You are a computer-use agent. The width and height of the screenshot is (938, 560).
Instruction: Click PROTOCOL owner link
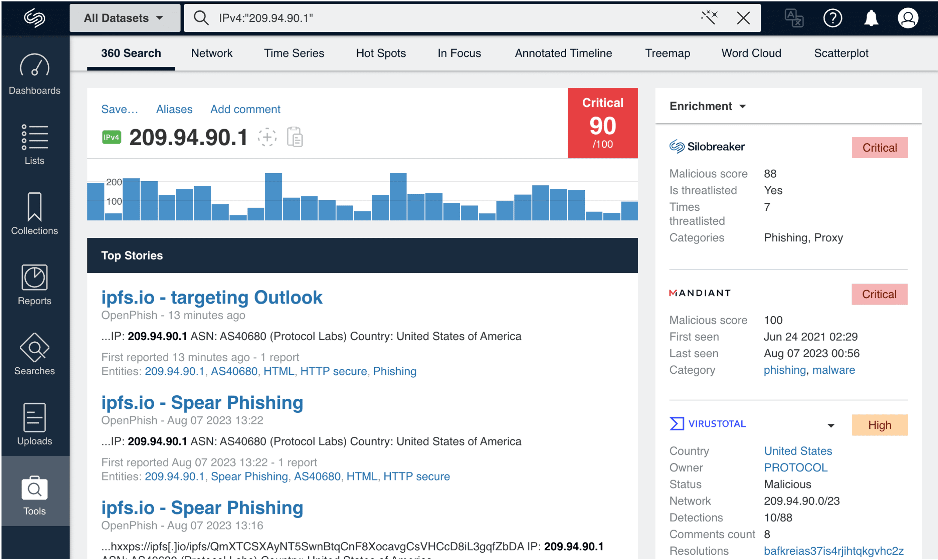pos(796,467)
